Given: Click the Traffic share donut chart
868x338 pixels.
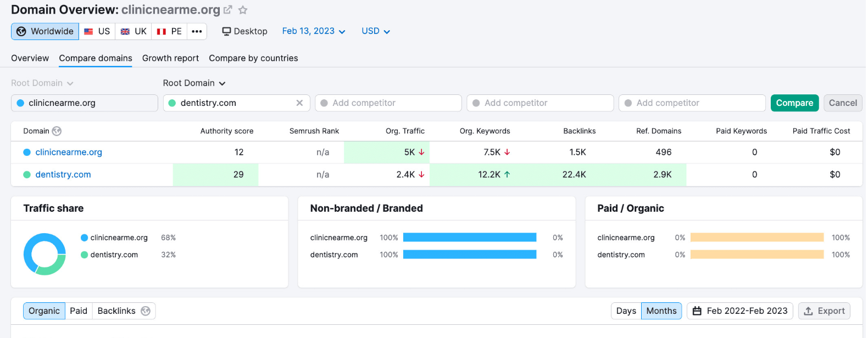Looking at the screenshot, I should 44,254.
